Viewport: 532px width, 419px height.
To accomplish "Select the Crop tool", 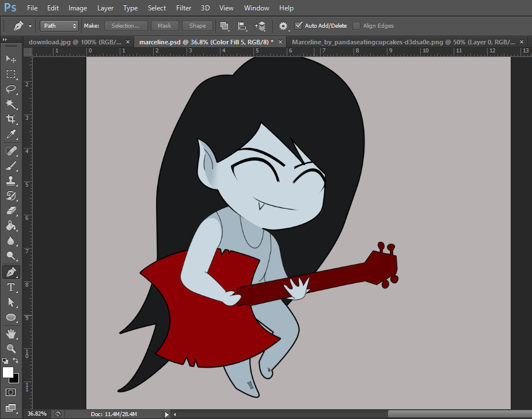I will point(11,119).
